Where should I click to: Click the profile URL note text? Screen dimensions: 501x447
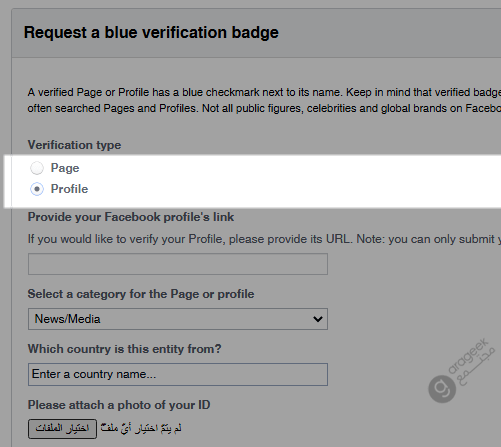264,239
